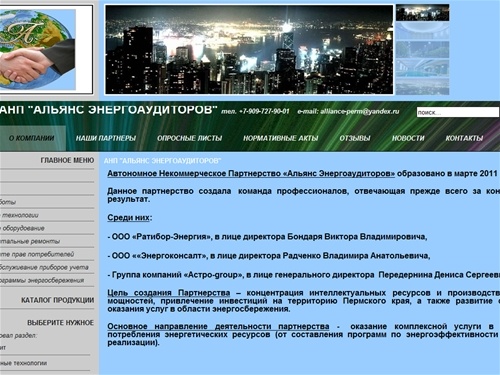500x375 pixels.
Task: Select the second faded slideshow thumbnail
Action: coord(422,31)
